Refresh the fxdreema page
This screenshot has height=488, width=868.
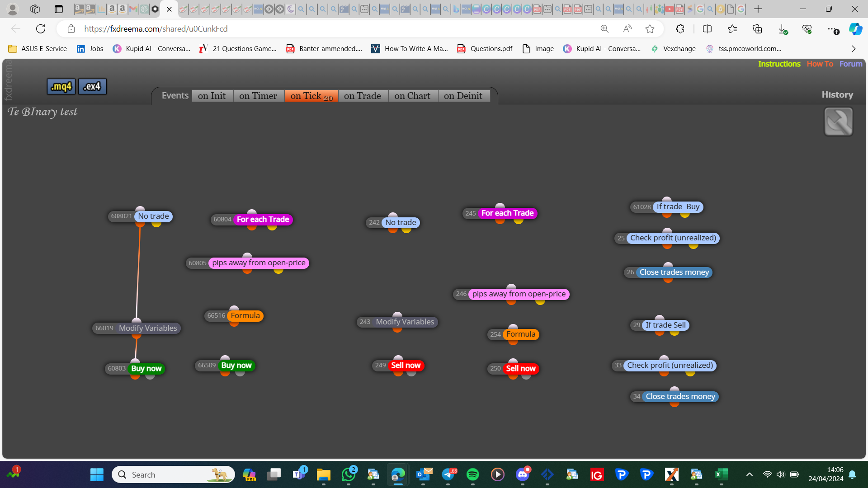(41, 29)
